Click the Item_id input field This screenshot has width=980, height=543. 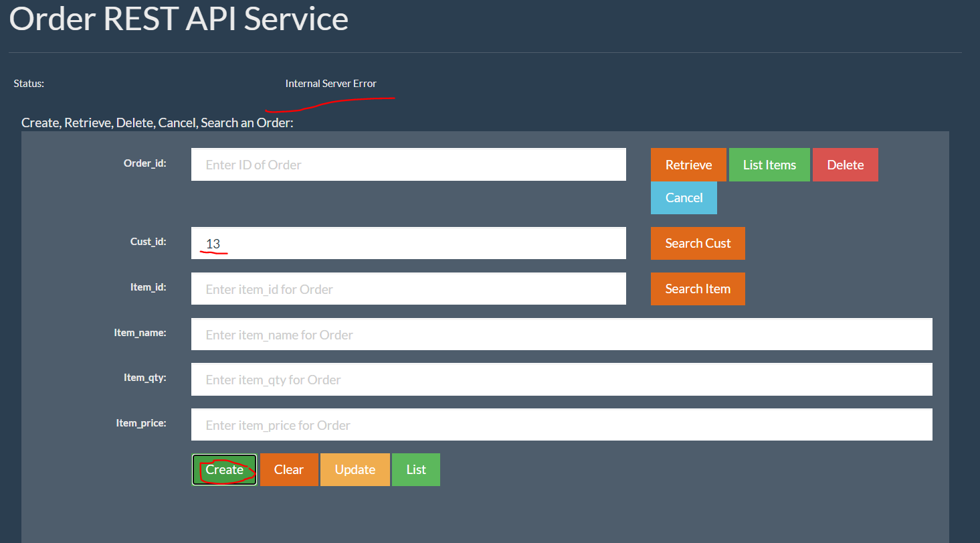click(408, 289)
